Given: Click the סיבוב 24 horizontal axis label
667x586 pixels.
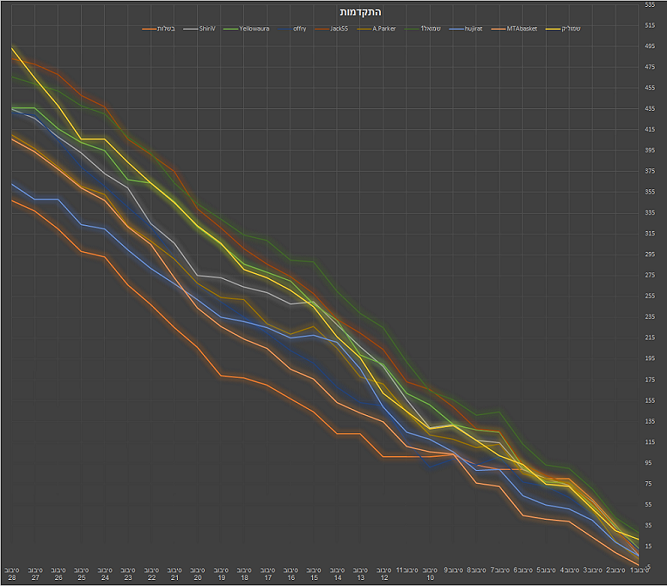Looking at the screenshot, I should pos(105,574).
